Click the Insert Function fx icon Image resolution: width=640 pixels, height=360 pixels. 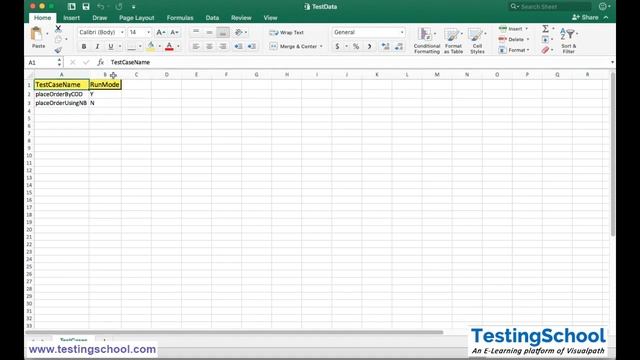(100, 62)
